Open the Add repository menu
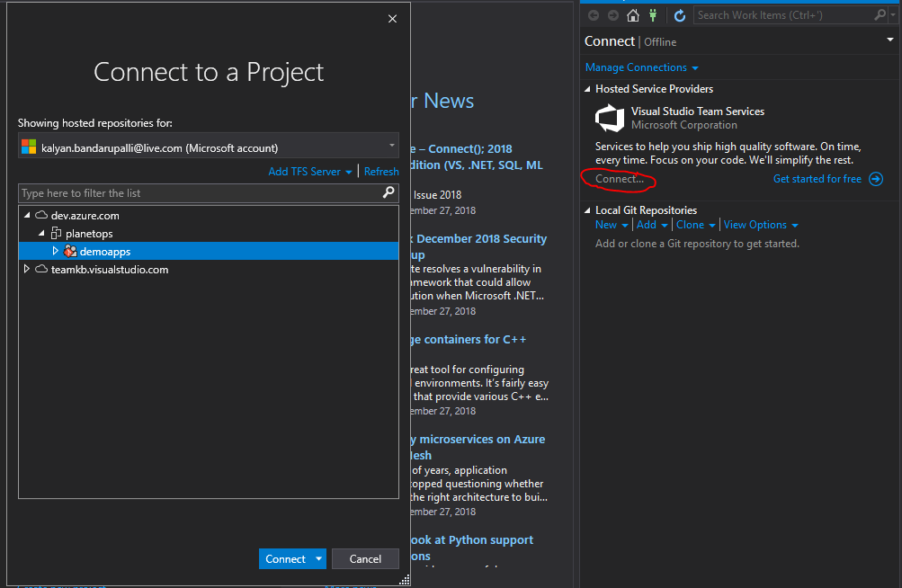902x588 pixels. click(652, 225)
